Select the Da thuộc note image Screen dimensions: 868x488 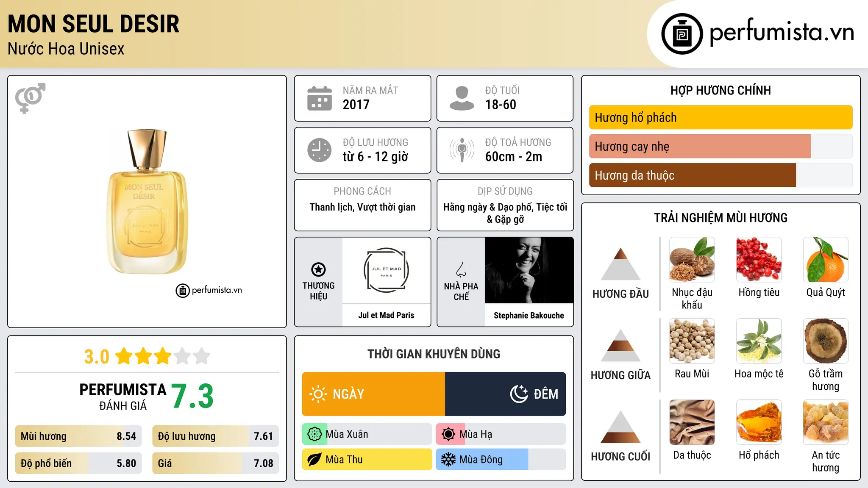(692, 422)
